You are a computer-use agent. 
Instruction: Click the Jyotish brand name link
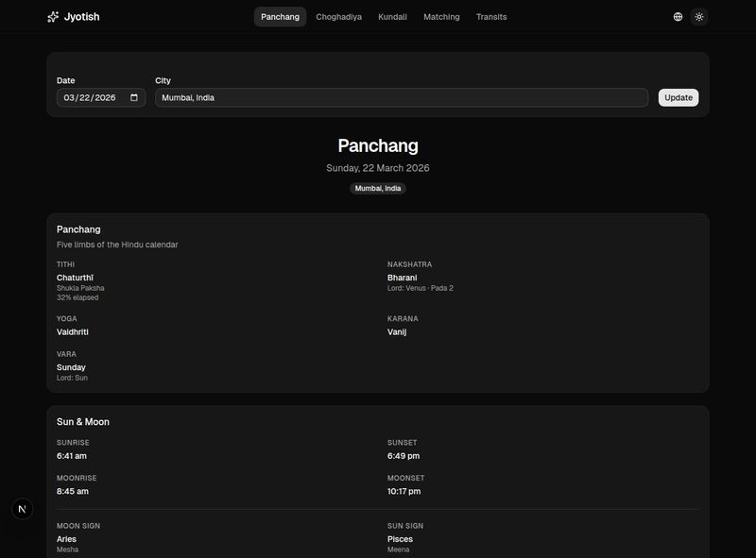pos(81,17)
